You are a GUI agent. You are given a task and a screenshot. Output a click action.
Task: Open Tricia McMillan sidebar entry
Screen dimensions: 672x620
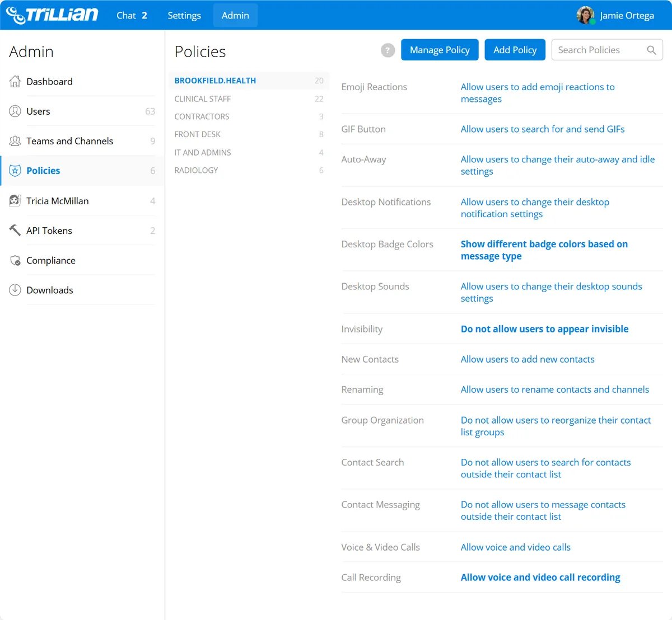[x=82, y=200]
